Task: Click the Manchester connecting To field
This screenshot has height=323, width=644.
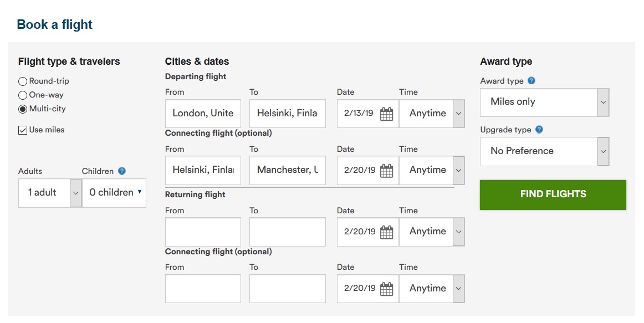Action: [x=287, y=170]
